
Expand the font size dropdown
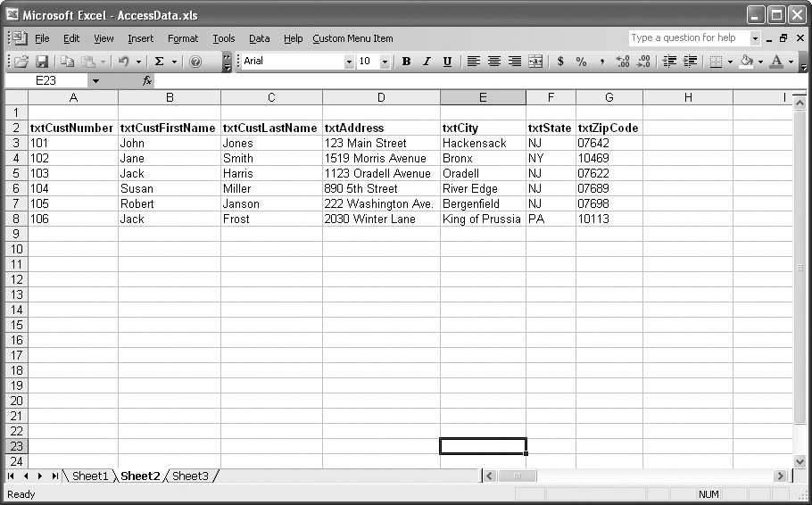385,62
